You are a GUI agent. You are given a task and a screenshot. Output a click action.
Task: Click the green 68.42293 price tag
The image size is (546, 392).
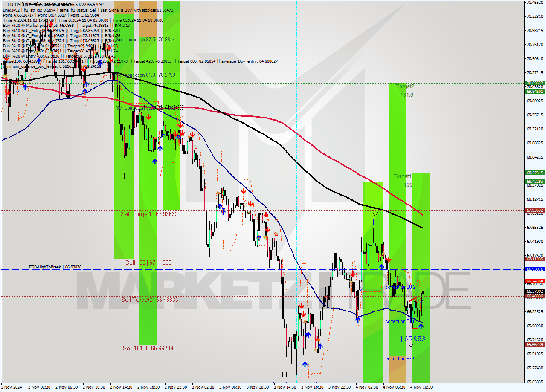click(534, 182)
